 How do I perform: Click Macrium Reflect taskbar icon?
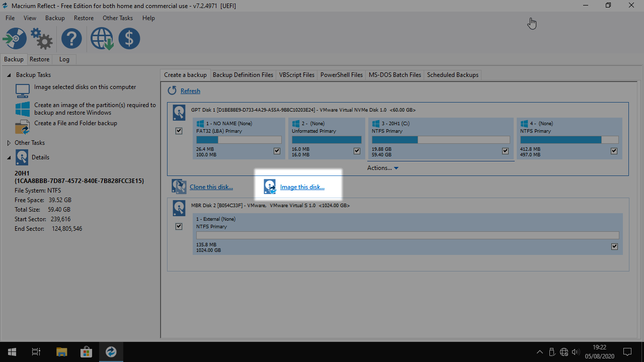(x=111, y=352)
